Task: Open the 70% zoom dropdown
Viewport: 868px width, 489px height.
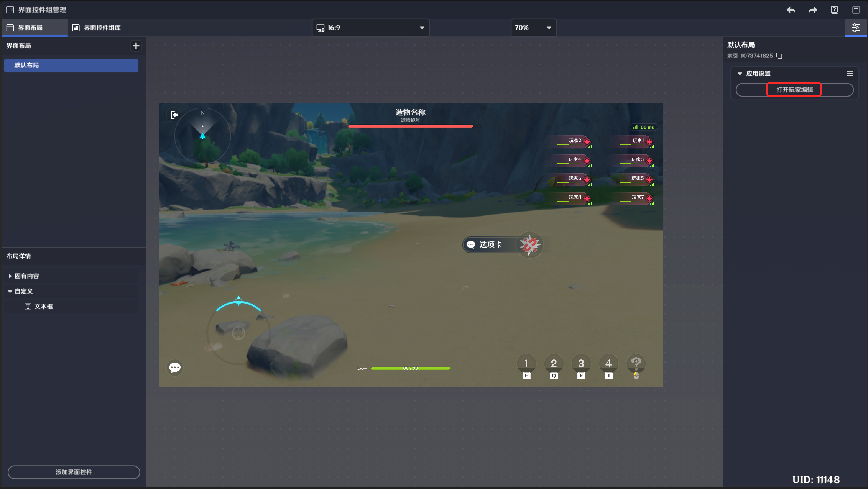Action: click(x=533, y=28)
